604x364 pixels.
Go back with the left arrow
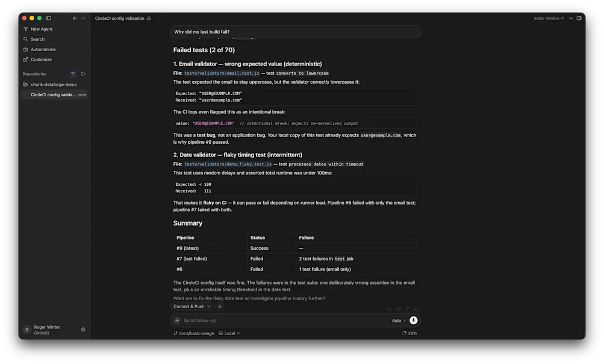(x=75, y=18)
